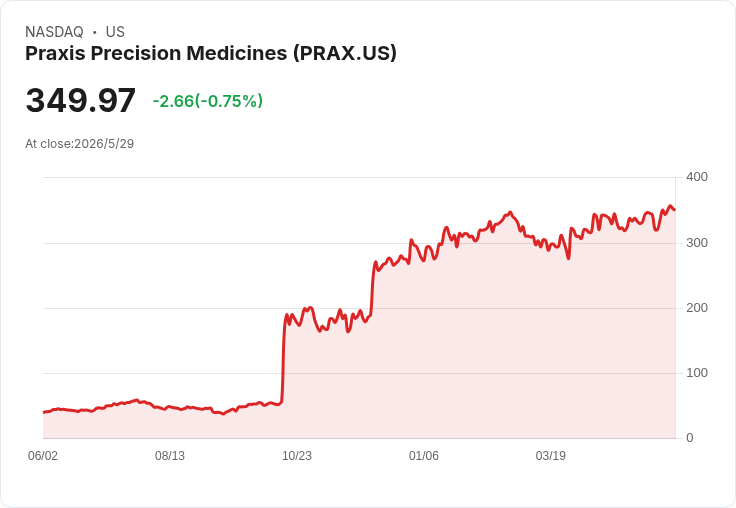Click the 06/02 date axis label

click(x=43, y=455)
